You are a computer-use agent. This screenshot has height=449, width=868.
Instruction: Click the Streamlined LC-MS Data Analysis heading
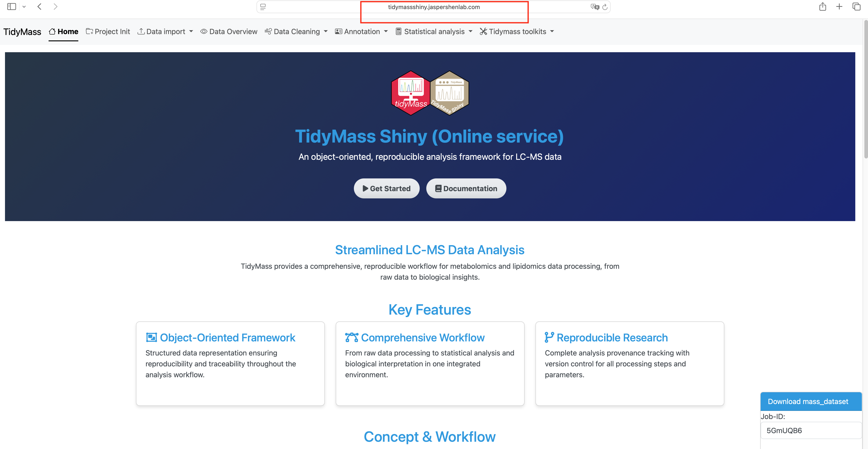tap(430, 250)
